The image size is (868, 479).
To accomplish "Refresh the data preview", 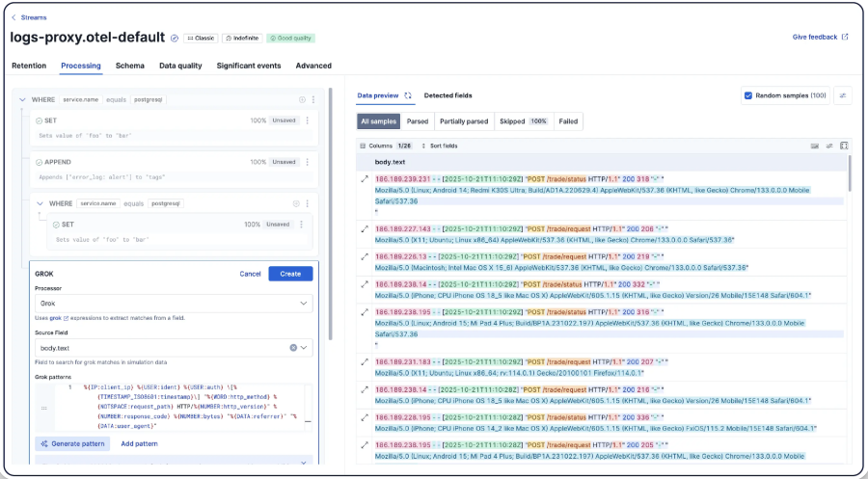I will pyautogui.click(x=408, y=95).
